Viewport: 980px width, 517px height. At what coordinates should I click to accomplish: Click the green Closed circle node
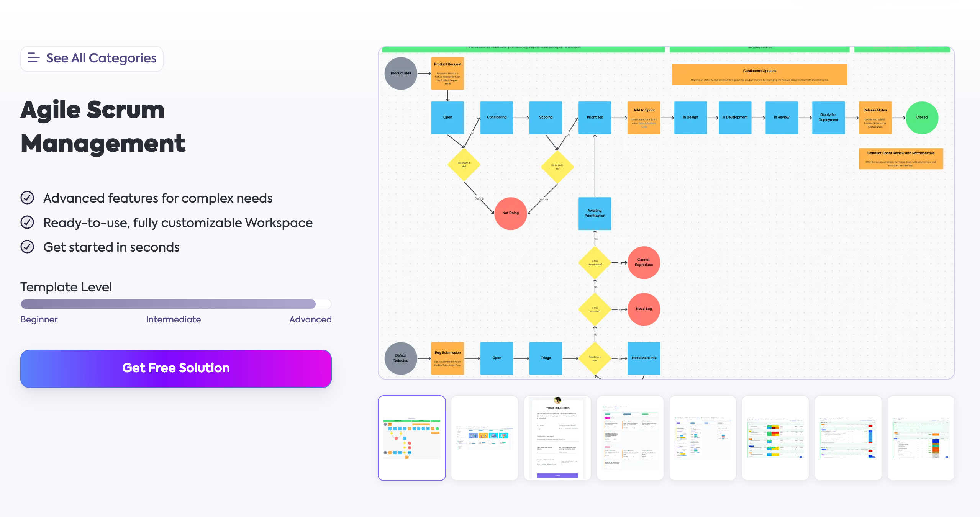(x=922, y=118)
